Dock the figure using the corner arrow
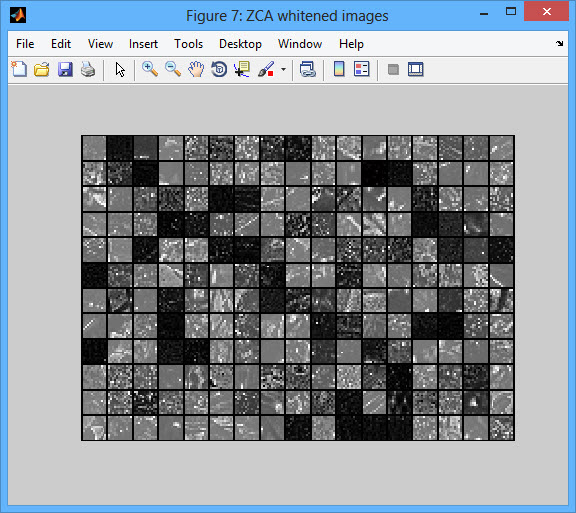The width and height of the screenshot is (576, 513). point(559,44)
